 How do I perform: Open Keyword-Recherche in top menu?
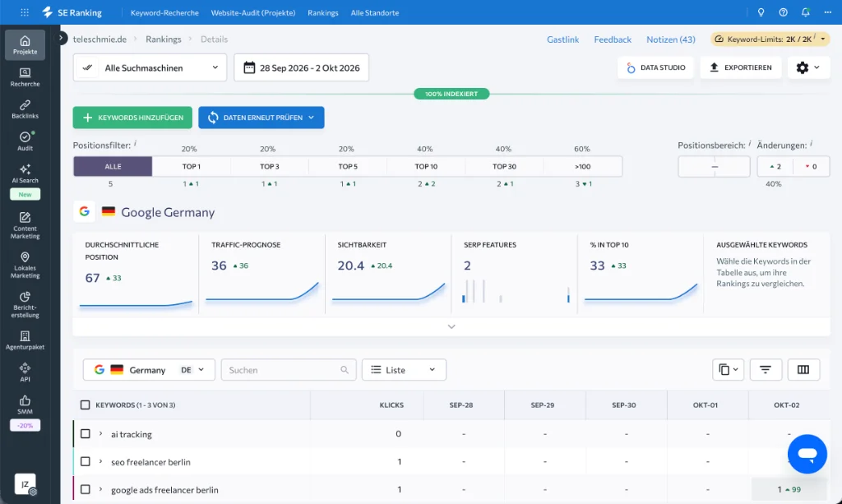(164, 12)
